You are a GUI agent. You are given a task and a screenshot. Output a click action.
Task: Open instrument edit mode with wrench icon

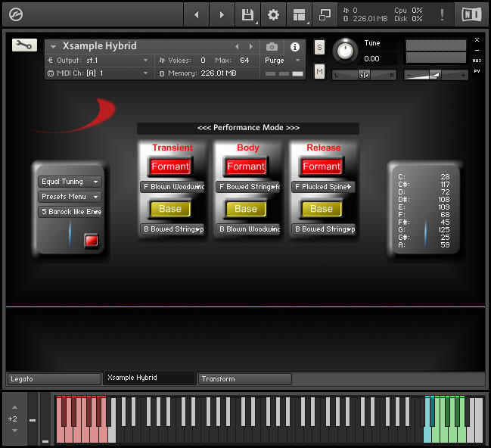(x=24, y=45)
